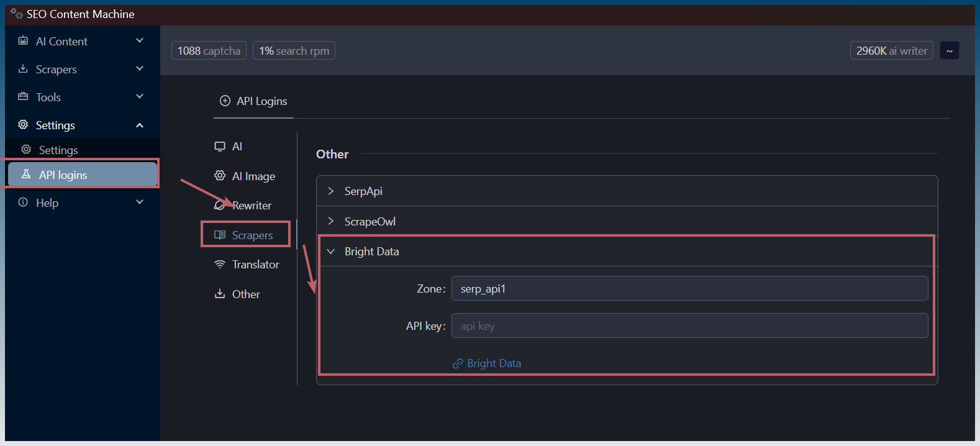Click the Settings gear icon in sidebar header
Viewport: 980px width, 446px height.
pyautogui.click(x=23, y=124)
